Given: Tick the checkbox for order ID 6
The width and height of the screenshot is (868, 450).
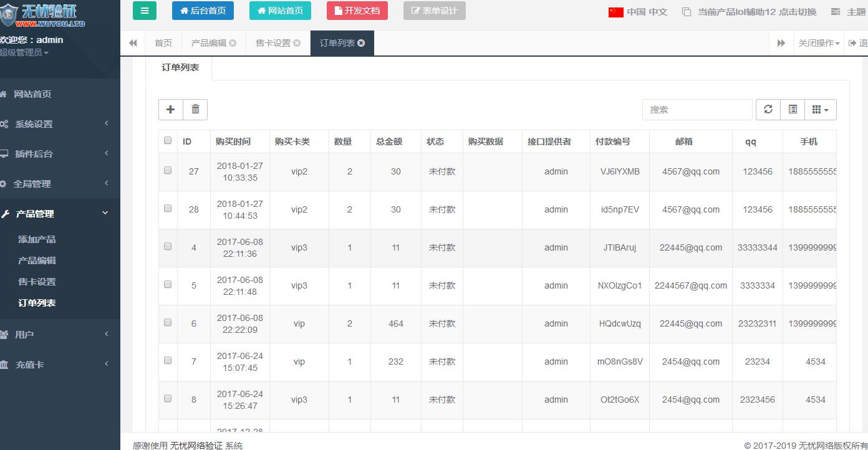Looking at the screenshot, I should click(x=168, y=322).
